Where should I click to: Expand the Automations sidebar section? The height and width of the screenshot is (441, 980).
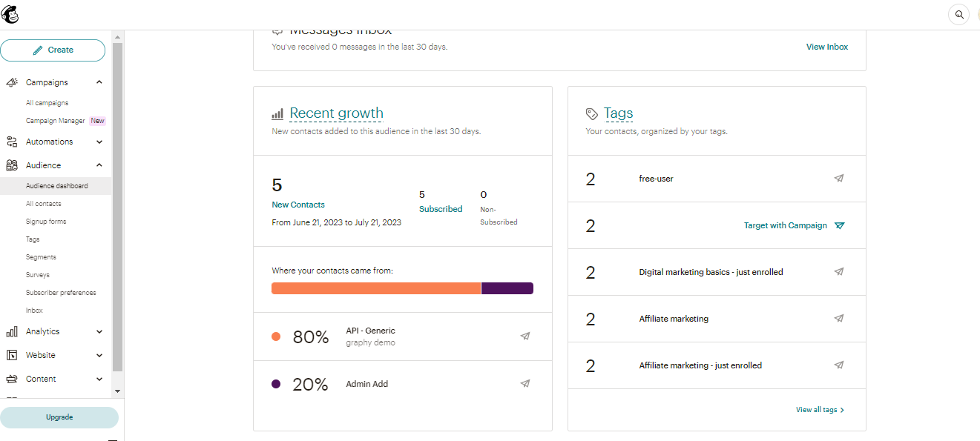(99, 142)
